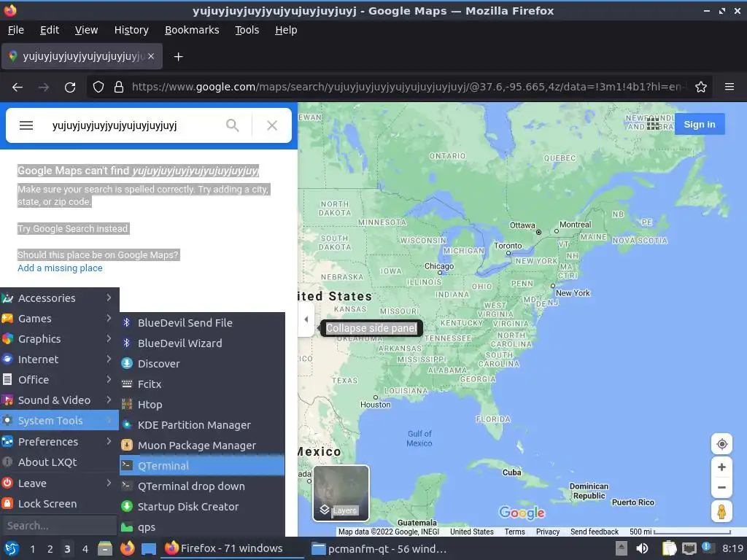Open the Tools menu

coord(247,30)
